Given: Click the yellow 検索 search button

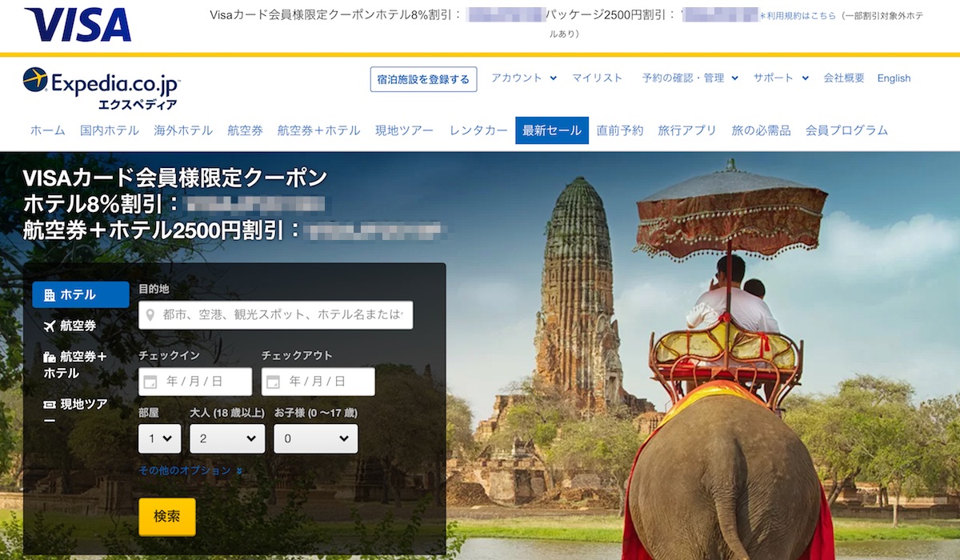Looking at the screenshot, I should tap(167, 517).
